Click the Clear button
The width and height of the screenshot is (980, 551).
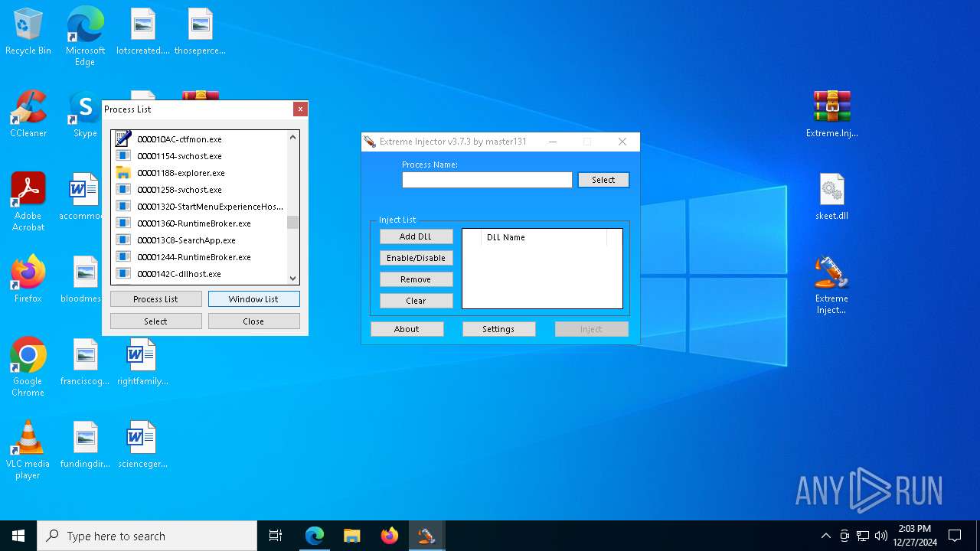pyautogui.click(x=416, y=301)
